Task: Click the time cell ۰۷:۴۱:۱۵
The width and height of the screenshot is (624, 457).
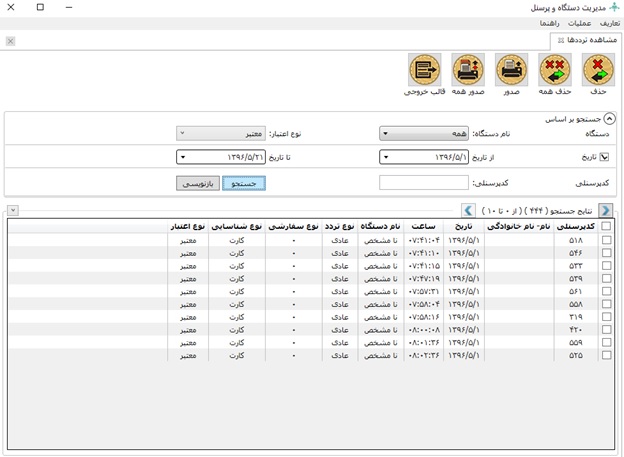Action: [424, 266]
